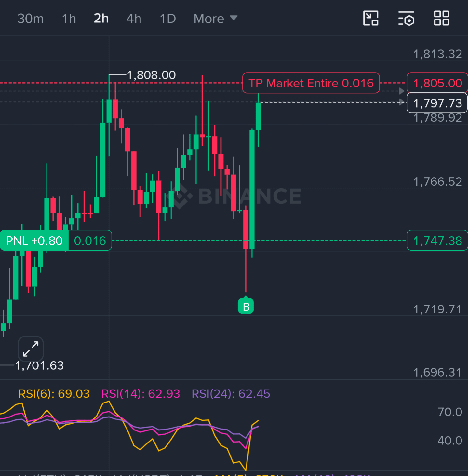
Task: Click the 1,696.31 price axis label
Action: (437, 372)
